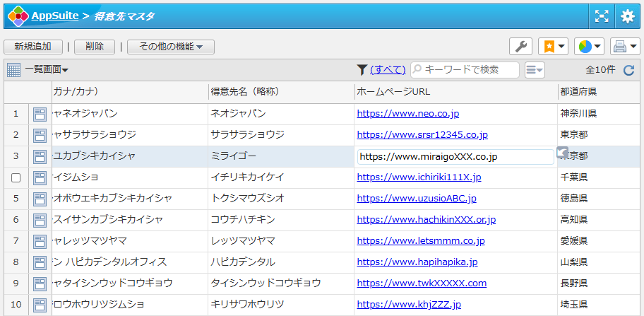Tick the checkbox on the fourth row
Screen dimensions: 644x316
point(16,177)
